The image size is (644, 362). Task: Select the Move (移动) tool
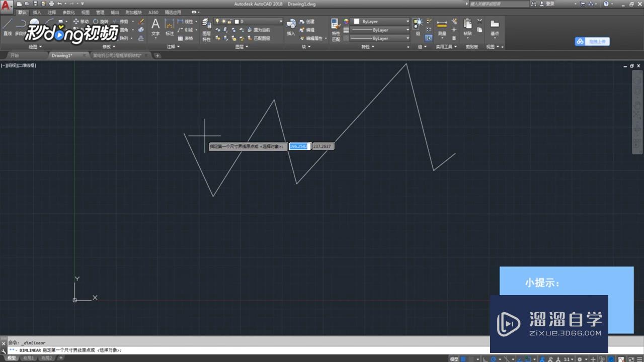(x=80, y=22)
